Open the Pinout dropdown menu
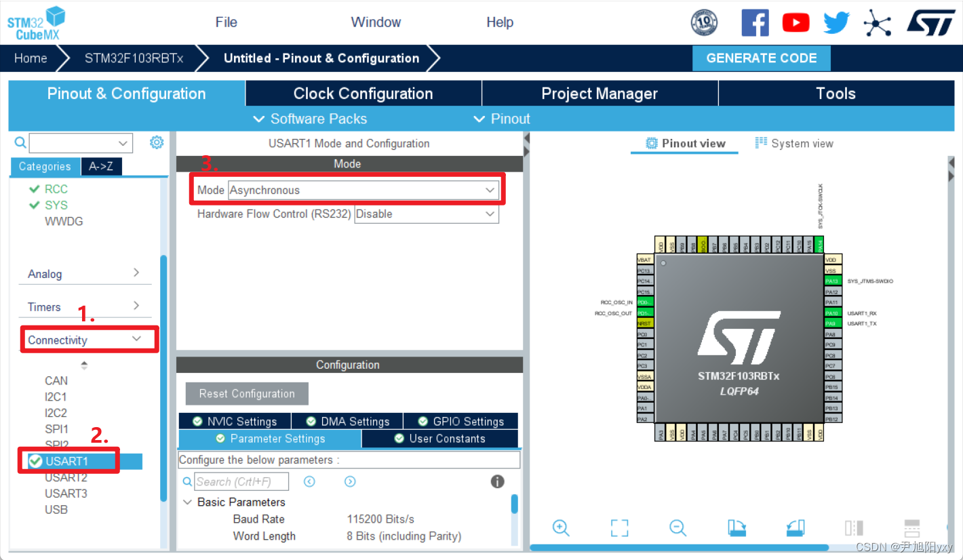Screen dimensions: 963x560 501,119
